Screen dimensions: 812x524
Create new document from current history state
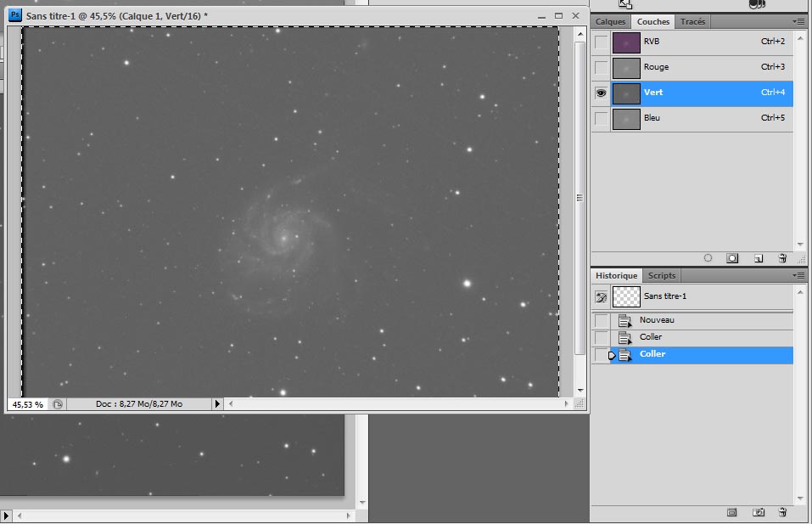732,512
